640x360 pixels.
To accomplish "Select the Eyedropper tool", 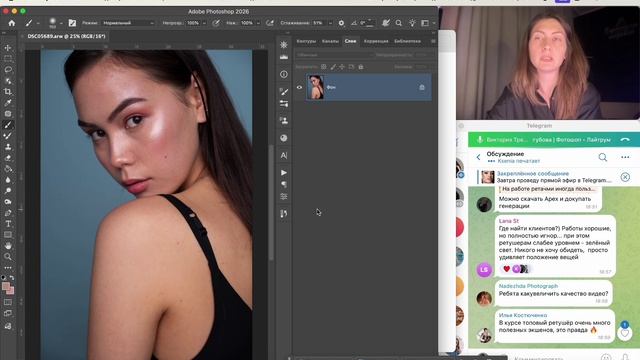I will tap(8, 103).
